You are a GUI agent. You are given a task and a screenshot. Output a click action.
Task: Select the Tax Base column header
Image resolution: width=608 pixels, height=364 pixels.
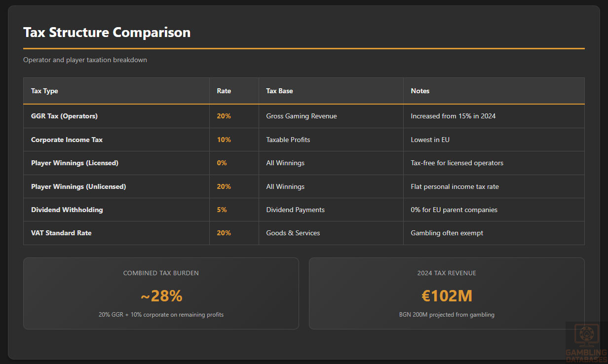point(279,91)
